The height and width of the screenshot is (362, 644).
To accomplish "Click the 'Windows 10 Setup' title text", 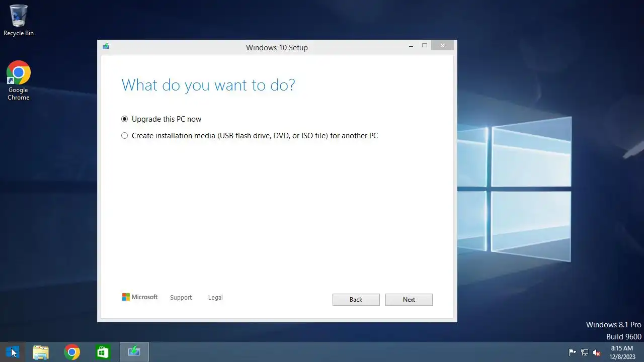I will click(x=277, y=48).
